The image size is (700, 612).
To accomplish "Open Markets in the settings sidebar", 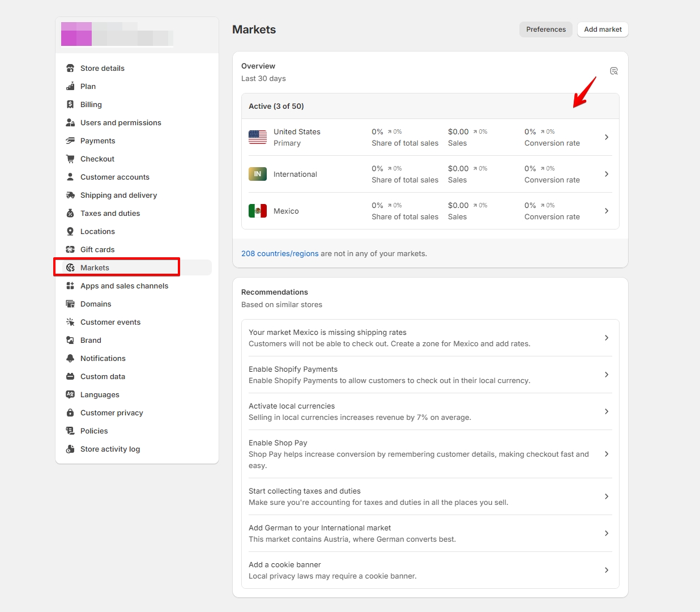I will tap(95, 267).
